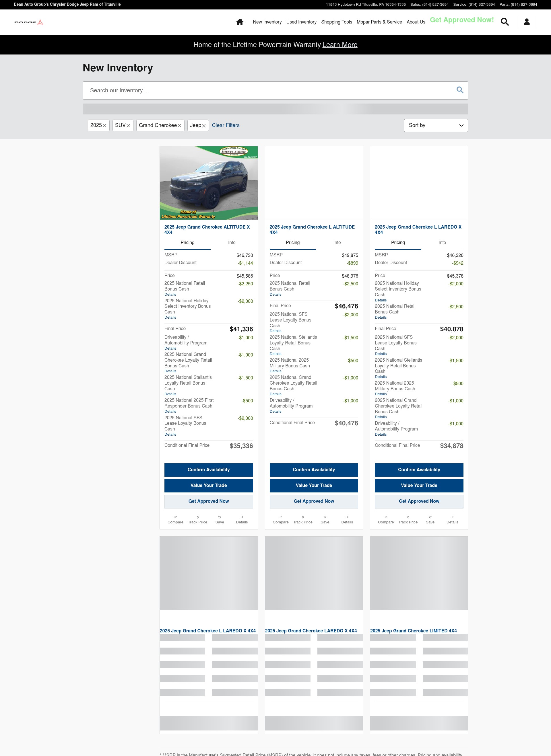551x756 pixels.
Task: Open Details arrow for Grand Cherokee ALTITUDE X
Action: 242,520
